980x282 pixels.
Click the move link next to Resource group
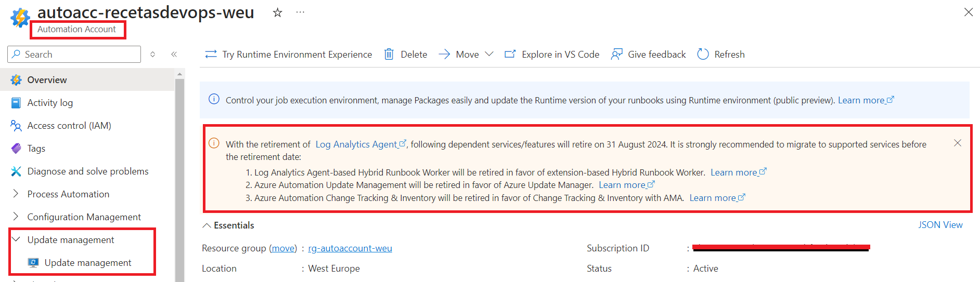coord(283,248)
